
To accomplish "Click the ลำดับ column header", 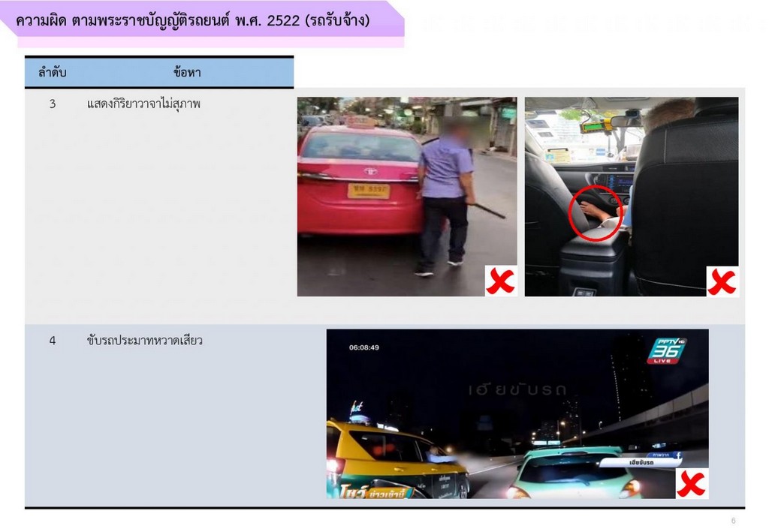I will (53, 73).
